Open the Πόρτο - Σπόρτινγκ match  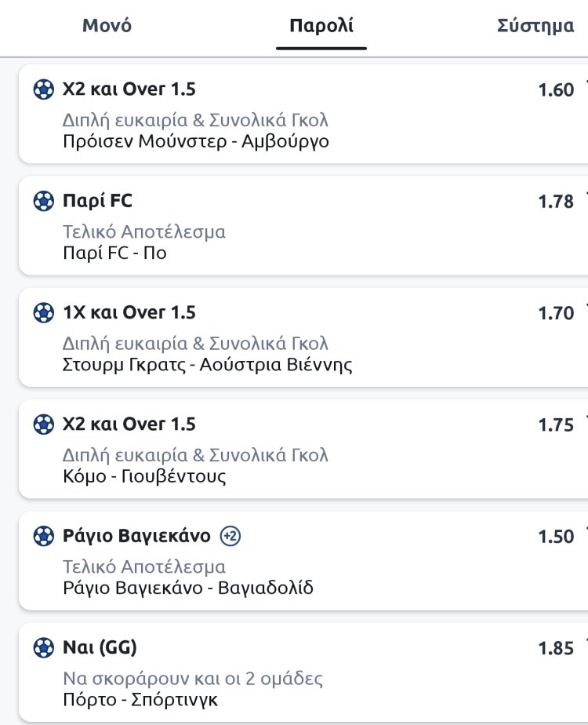140,700
